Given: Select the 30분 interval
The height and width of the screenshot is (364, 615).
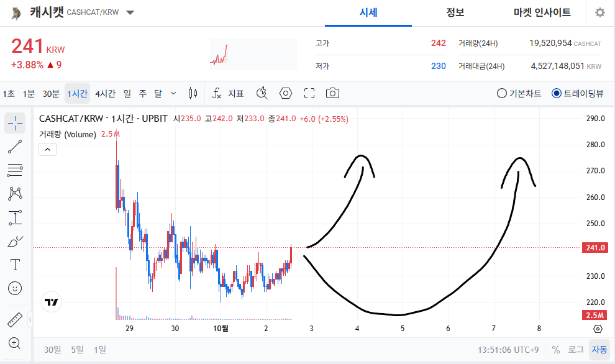Looking at the screenshot, I should coord(51,93).
